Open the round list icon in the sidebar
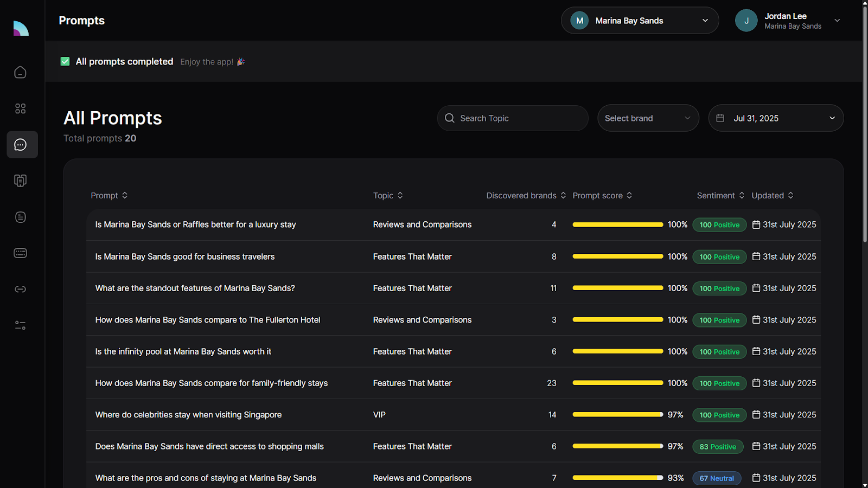Viewport: 868px width, 488px height. coord(20,217)
